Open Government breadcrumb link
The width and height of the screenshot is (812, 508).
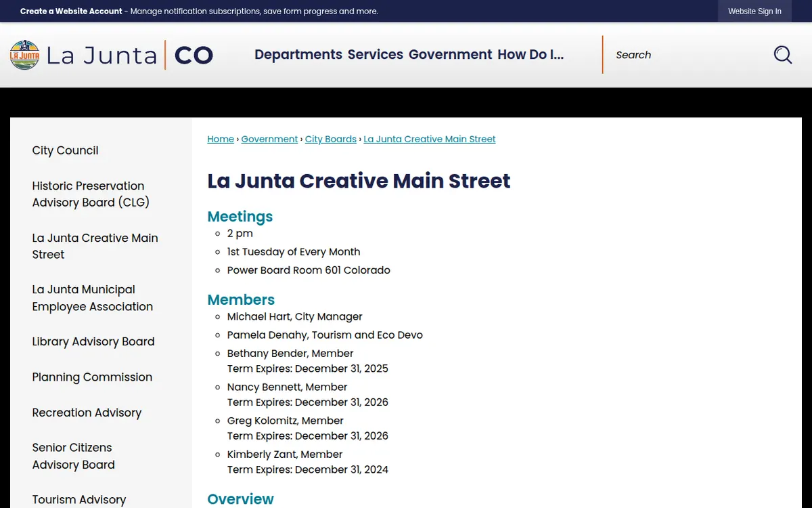269,139
